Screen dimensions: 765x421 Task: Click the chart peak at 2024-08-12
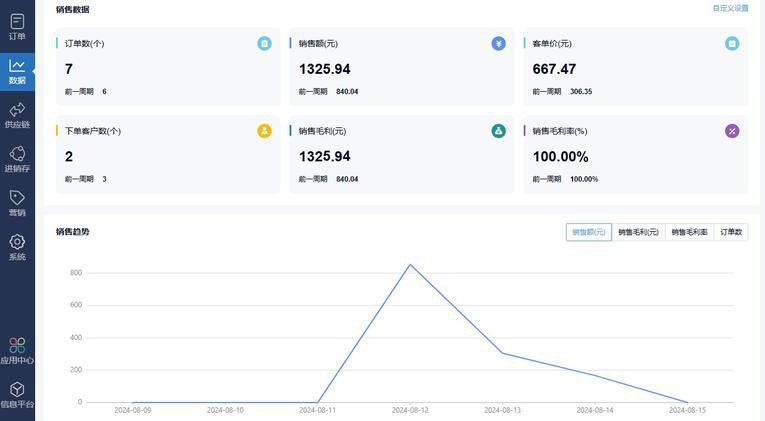click(410, 265)
